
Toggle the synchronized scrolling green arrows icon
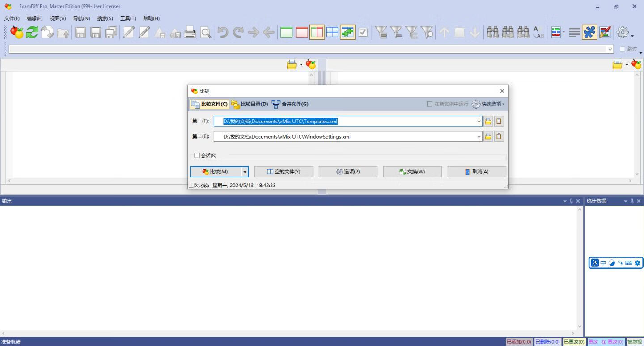tap(347, 32)
